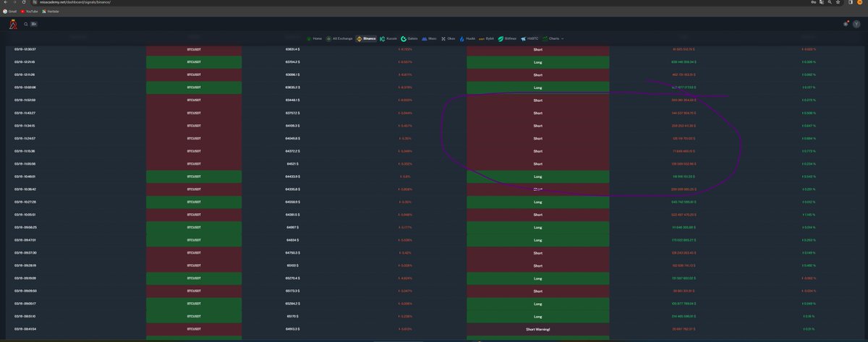Image resolution: width=868 pixels, height=342 pixels.
Task: Click Long signal in the 64433.9 $ row
Action: coord(538,176)
